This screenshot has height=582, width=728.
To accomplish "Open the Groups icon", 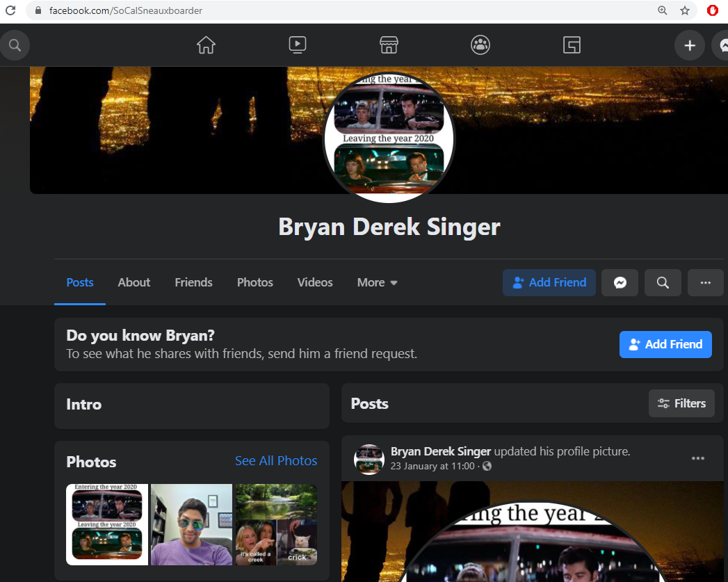I will (x=480, y=45).
